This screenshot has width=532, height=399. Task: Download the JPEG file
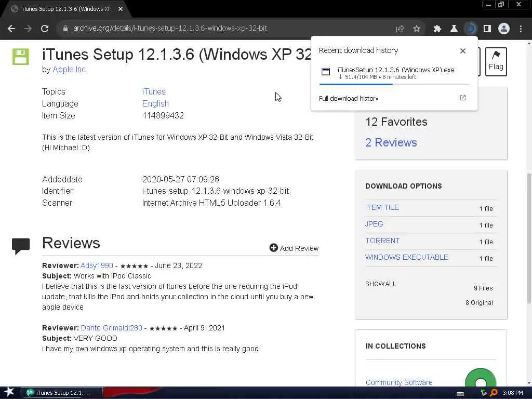tap(374, 224)
